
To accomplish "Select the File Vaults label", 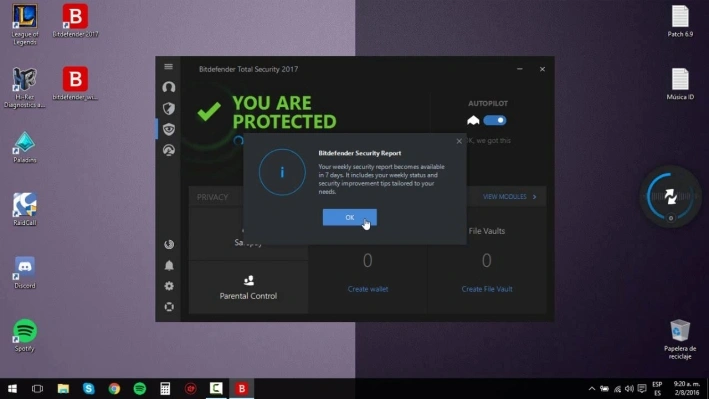I will (x=487, y=231).
